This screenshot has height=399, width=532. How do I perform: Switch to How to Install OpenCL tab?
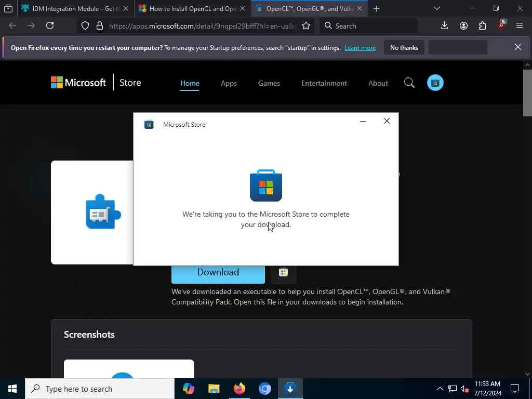[x=191, y=8]
